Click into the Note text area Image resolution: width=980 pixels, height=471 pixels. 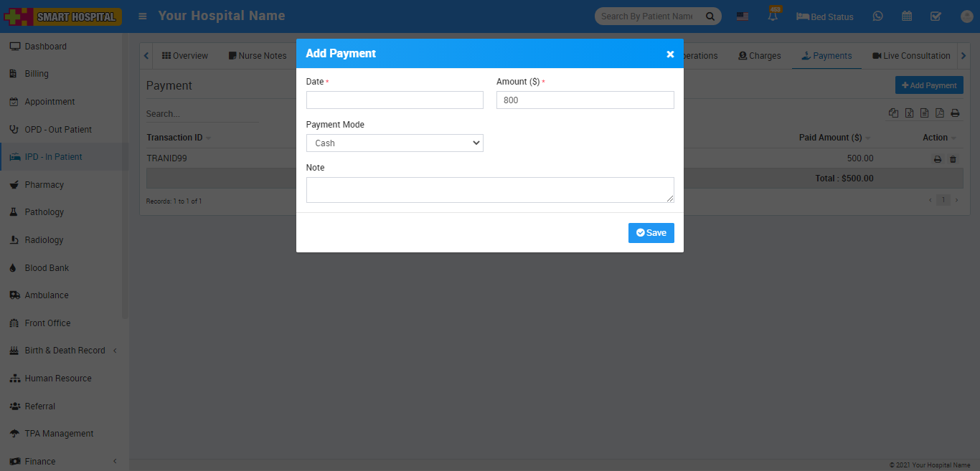(x=490, y=190)
